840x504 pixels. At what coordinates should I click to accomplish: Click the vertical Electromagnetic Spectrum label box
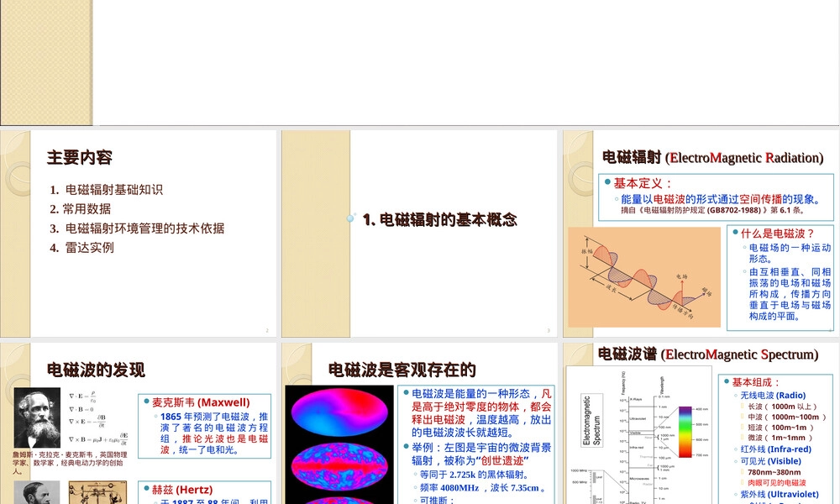(591, 421)
